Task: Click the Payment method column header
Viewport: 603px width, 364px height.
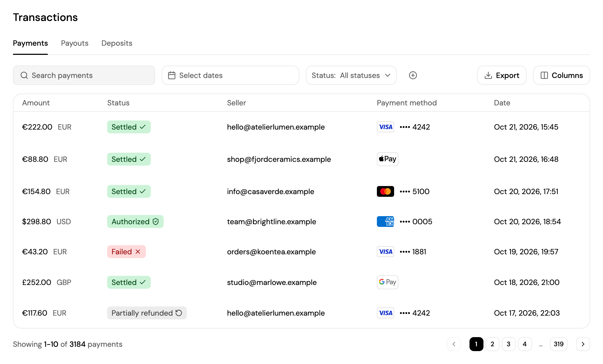Action: point(407,103)
